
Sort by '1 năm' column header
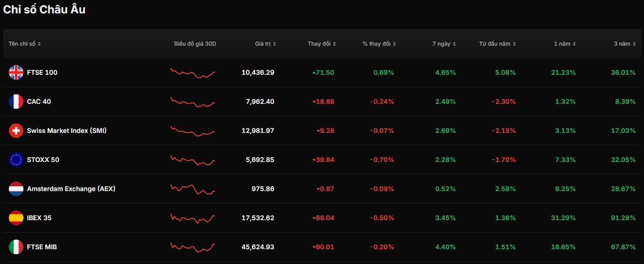tap(565, 44)
